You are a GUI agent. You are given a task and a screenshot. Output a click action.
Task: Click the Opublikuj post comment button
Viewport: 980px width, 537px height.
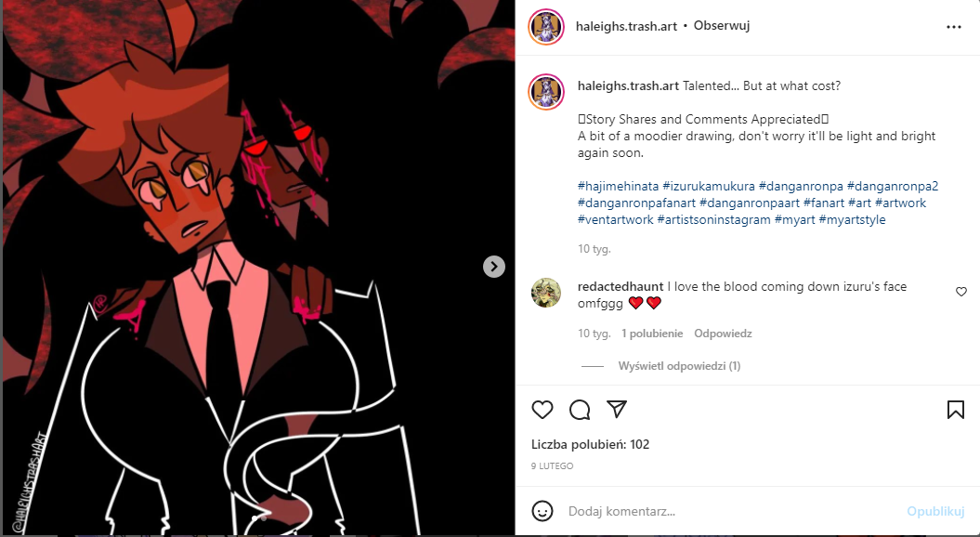[x=935, y=511]
